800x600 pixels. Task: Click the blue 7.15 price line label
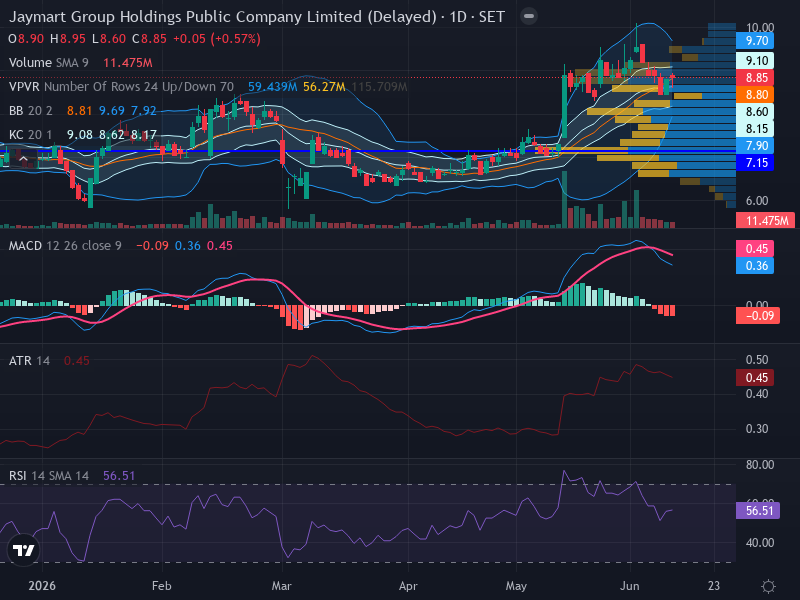coord(755,163)
